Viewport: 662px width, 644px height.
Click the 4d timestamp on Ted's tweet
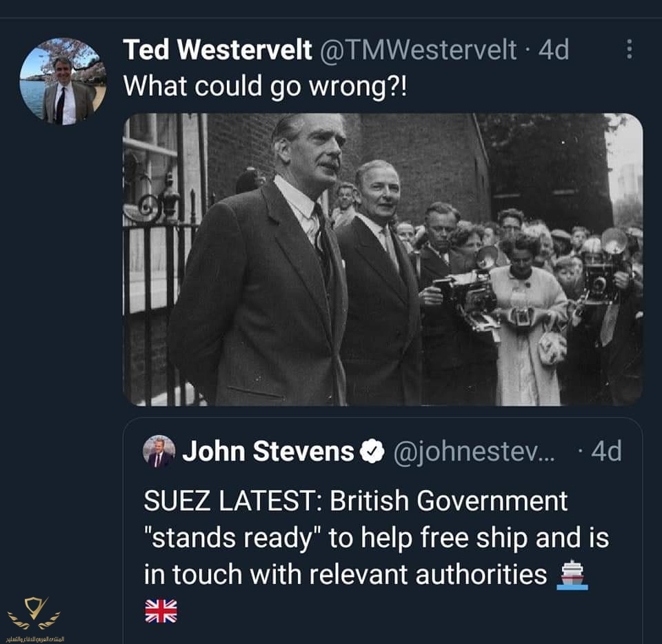(554, 50)
